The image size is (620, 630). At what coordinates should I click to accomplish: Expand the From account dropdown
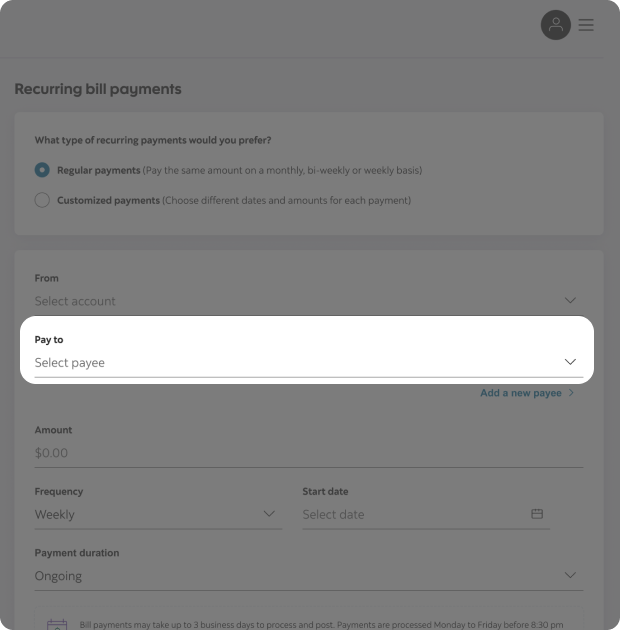click(x=300, y=301)
